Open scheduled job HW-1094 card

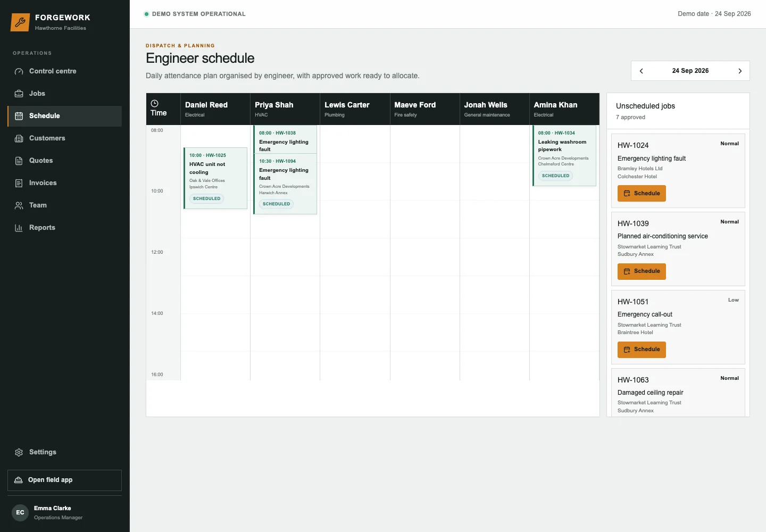[x=286, y=184]
